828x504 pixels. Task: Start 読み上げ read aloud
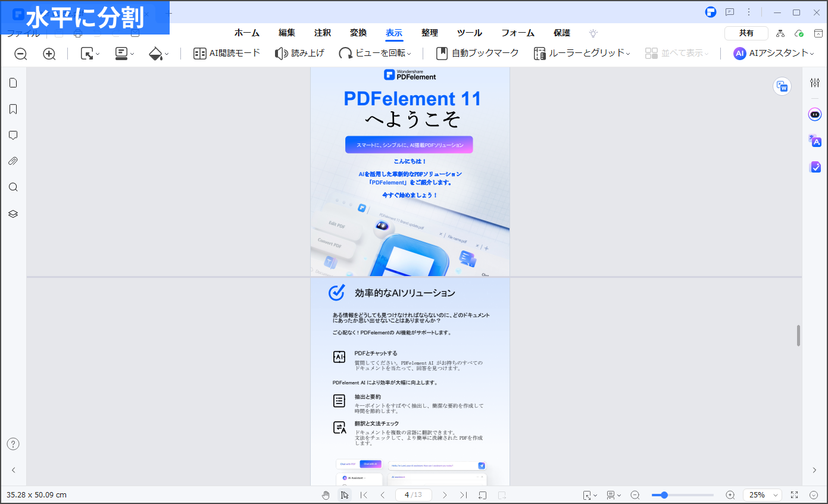pyautogui.click(x=299, y=54)
